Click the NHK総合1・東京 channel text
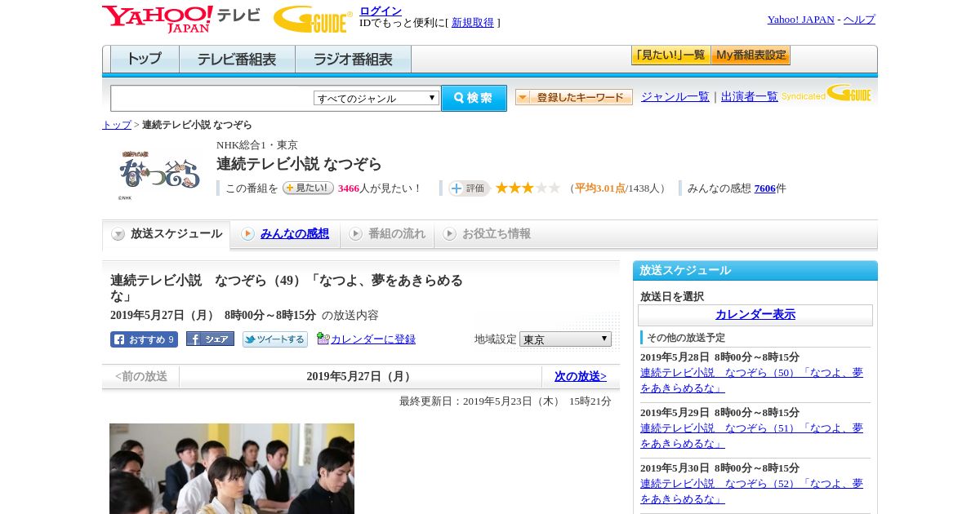 [x=256, y=145]
